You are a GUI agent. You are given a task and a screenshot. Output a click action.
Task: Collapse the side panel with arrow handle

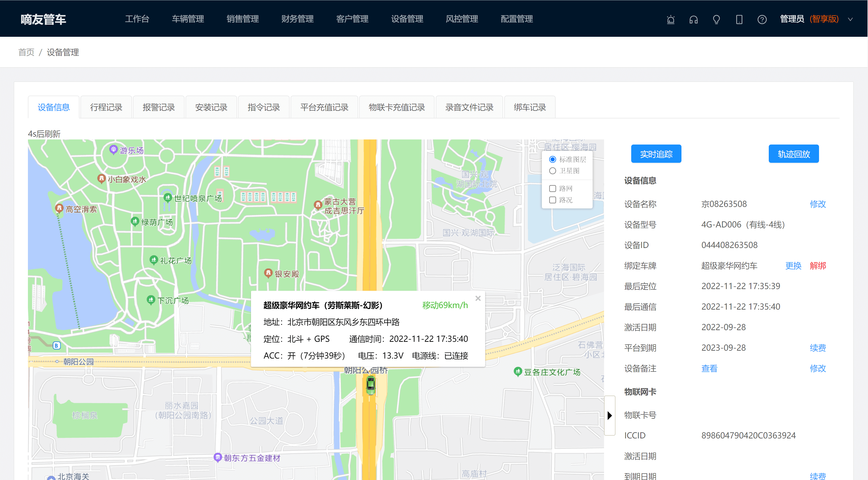610,415
